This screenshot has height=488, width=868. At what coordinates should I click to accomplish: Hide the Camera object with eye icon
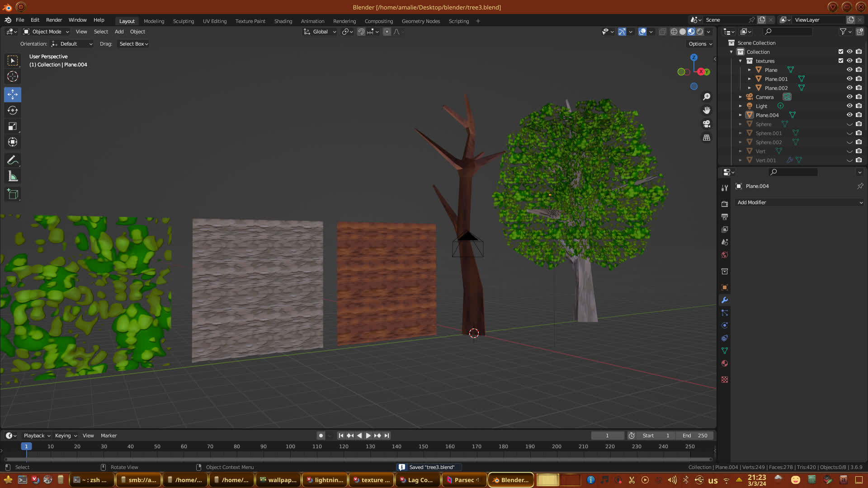coord(849,97)
